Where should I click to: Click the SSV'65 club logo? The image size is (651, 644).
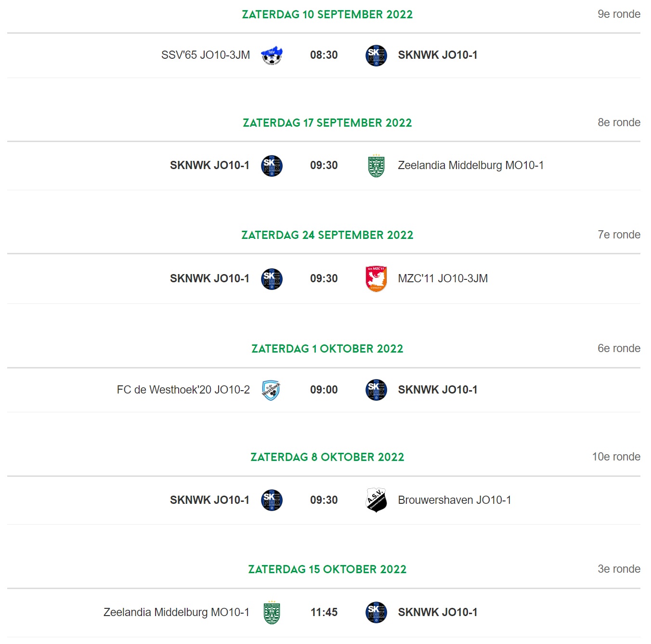click(x=272, y=55)
